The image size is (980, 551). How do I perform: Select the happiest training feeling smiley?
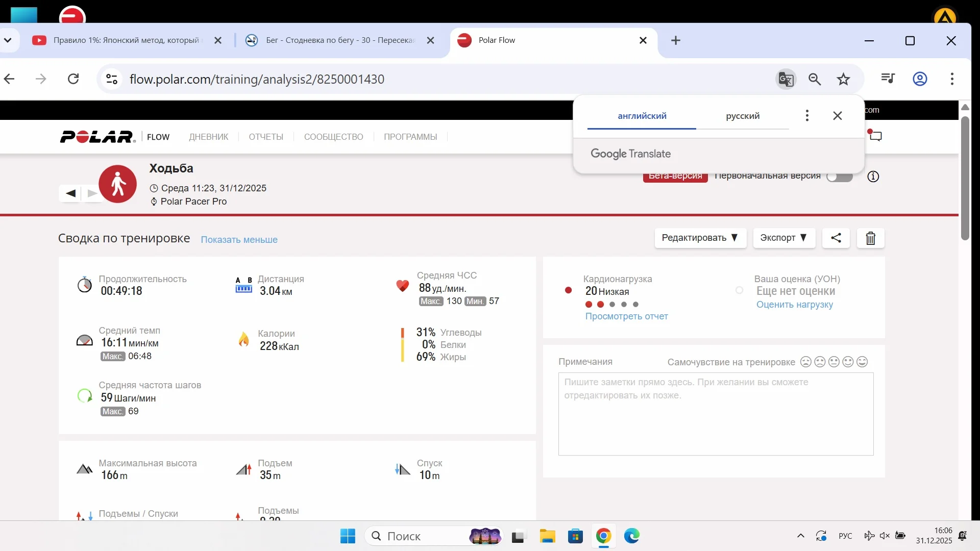862,362
